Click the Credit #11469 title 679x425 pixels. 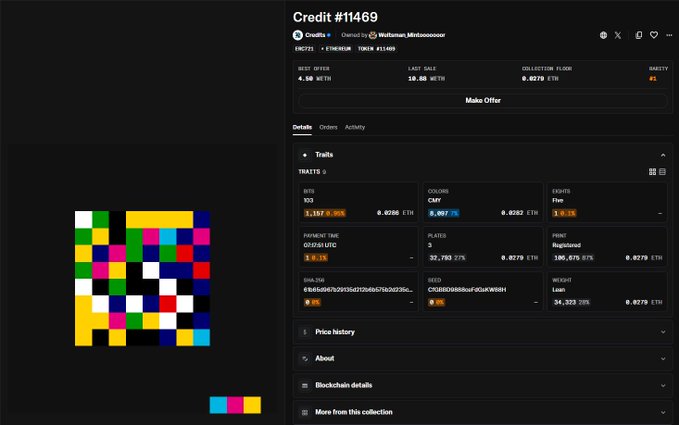[x=335, y=17]
